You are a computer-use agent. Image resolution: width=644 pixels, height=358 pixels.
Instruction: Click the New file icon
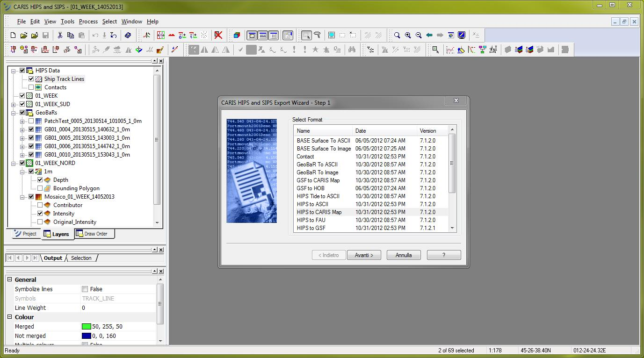13,35
